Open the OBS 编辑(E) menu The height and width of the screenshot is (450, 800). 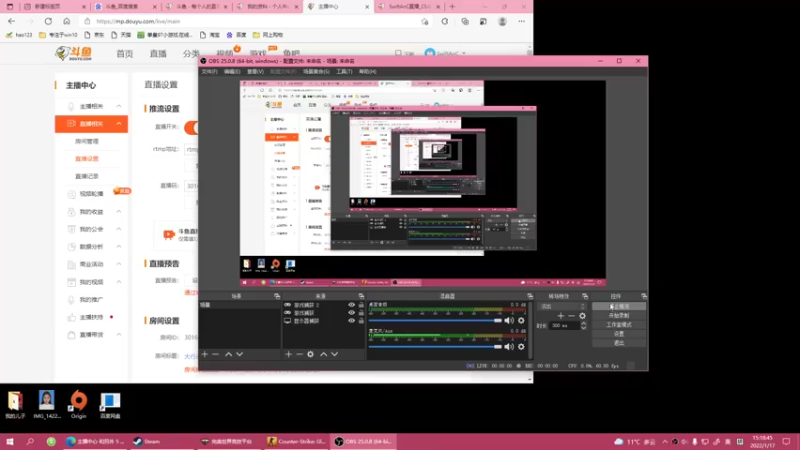[232, 71]
